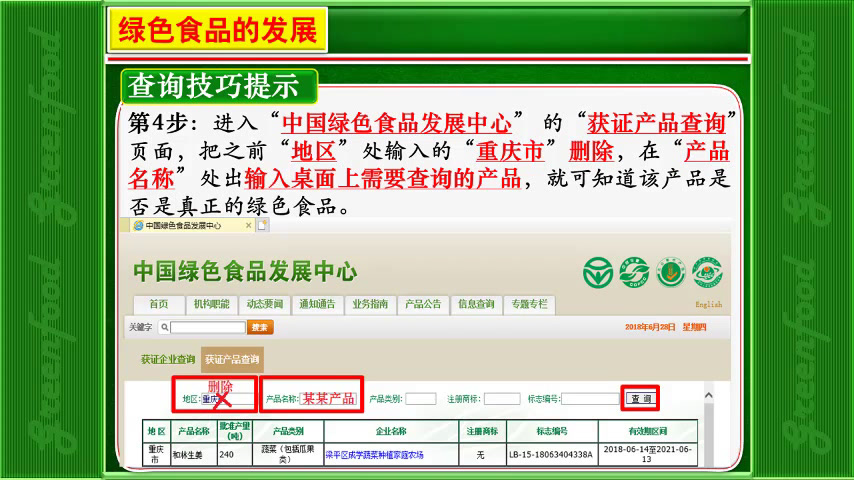Click the search magnifier icon in keyword box
Image resolution: width=854 pixels, height=480 pixels.
(164, 327)
